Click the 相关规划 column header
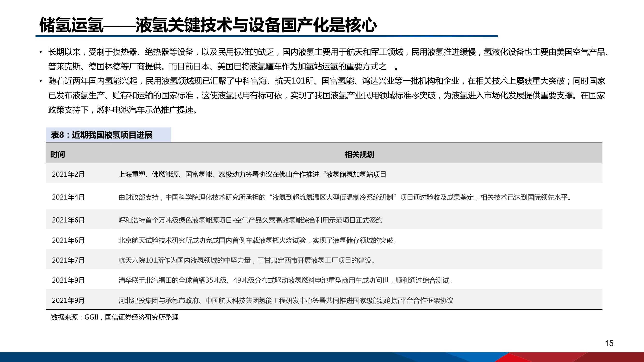The height and width of the screenshot is (362, 644). tap(359, 154)
